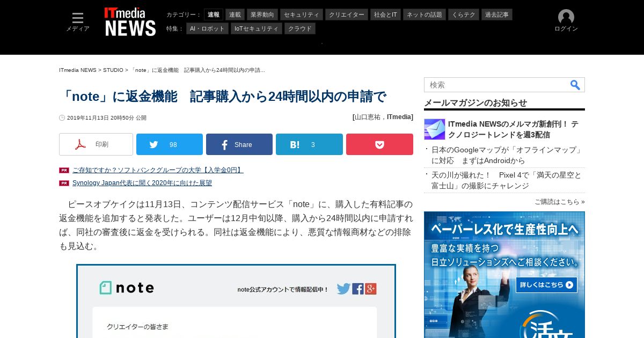Click the ITmedia NEWS breadcrumb link

tap(78, 70)
